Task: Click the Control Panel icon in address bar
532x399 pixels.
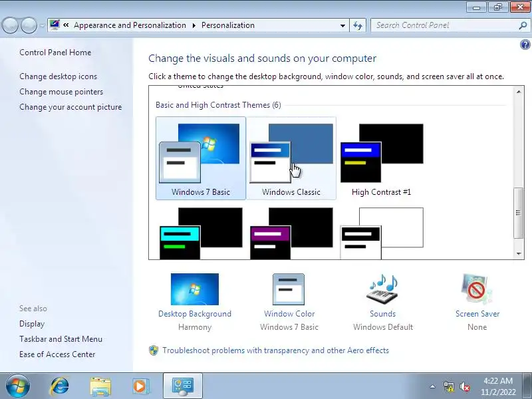Action: coord(55,25)
